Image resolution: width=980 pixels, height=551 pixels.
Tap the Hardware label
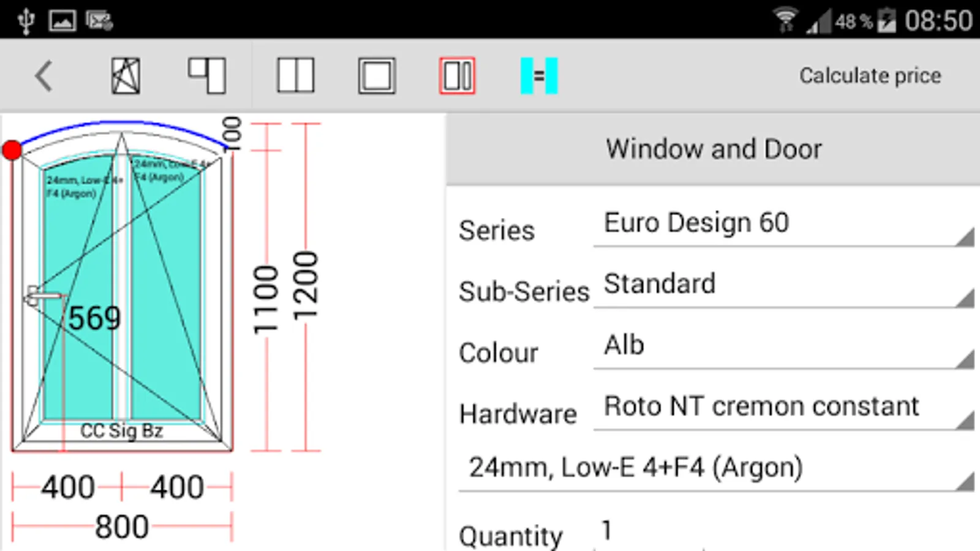tap(518, 414)
